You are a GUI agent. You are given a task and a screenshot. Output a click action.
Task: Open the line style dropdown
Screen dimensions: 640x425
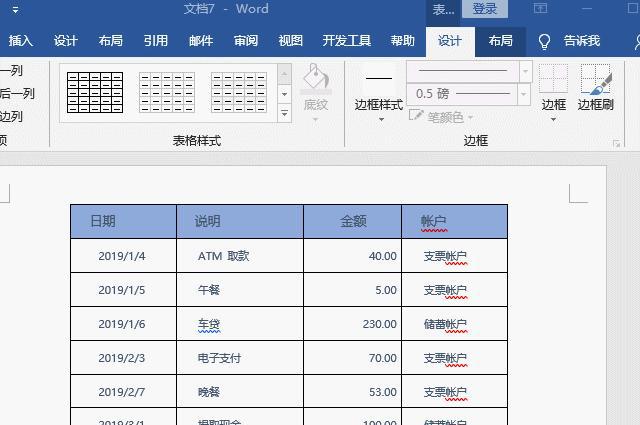click(x=525, y=71)
